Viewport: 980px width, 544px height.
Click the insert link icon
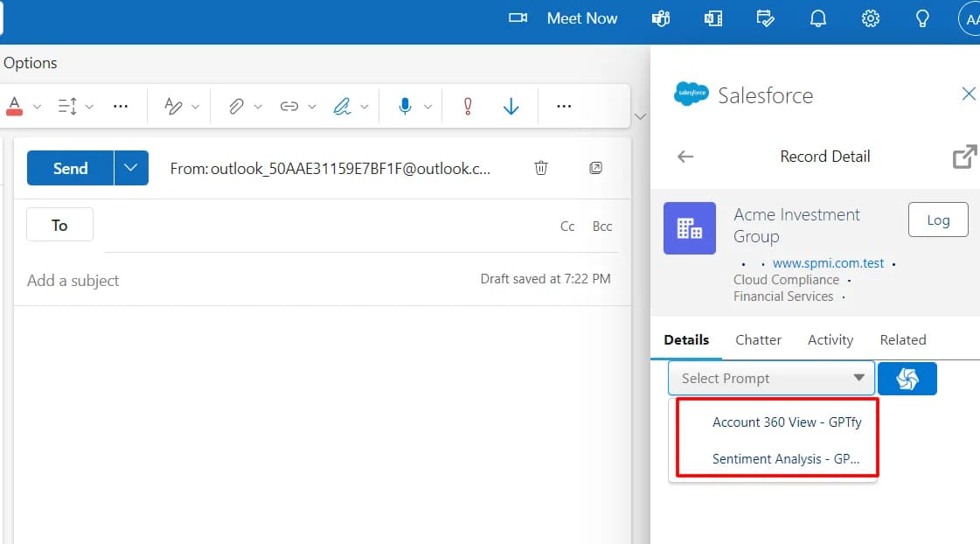[x=288, y=107]
